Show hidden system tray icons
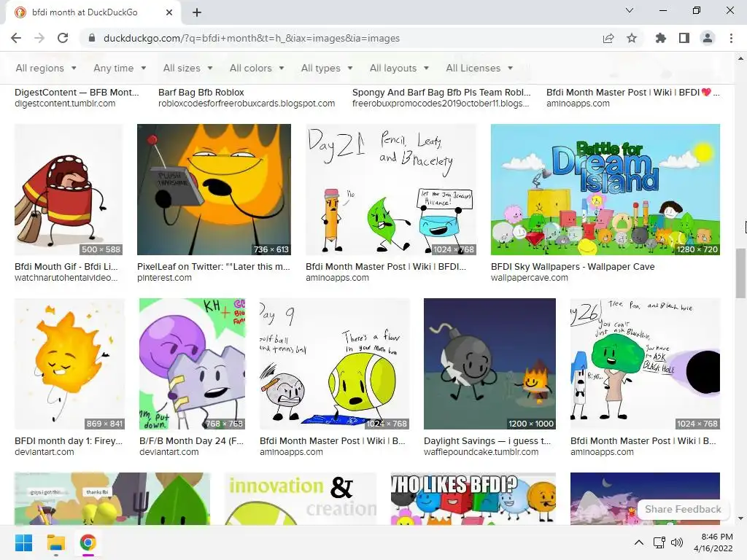This screenshot has height=560, width=747. [639, 542]
